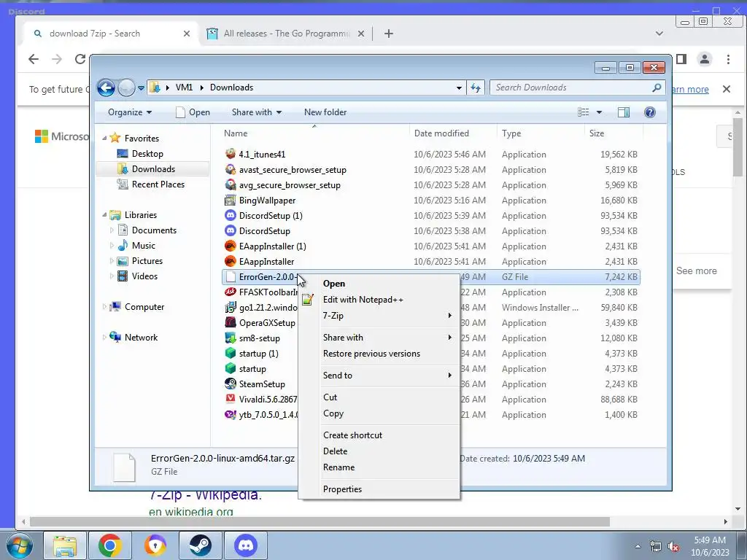Select the BingWallpaper file icon
Viewport: 747px width, 560px height.
tap(231, 200)
